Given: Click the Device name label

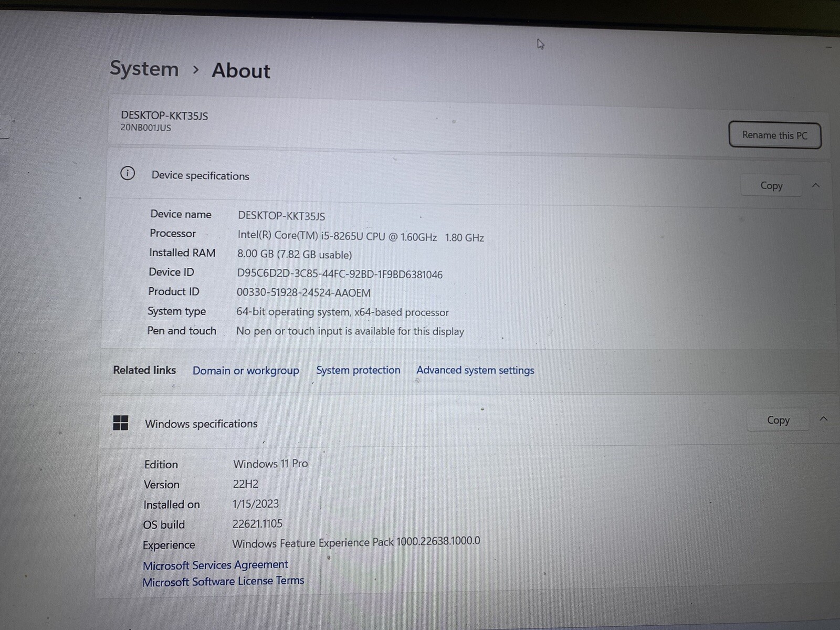Looking at the screenshot, I should [x=181, y=214].
